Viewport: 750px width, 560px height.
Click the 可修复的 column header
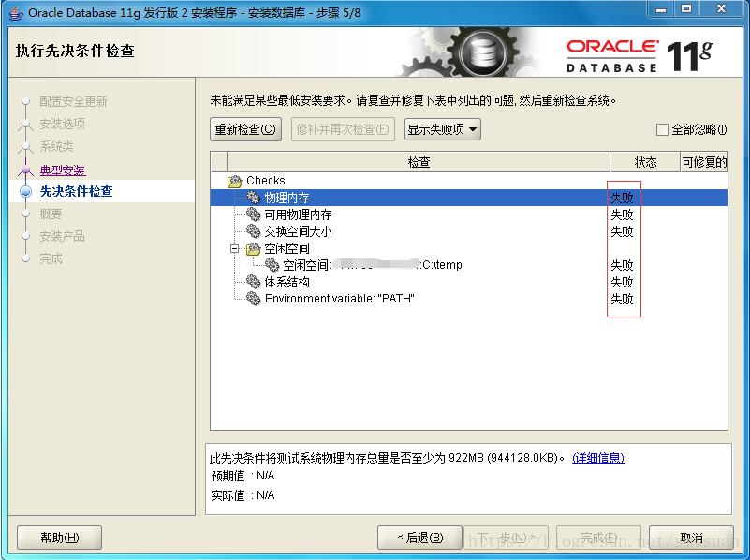tap(704, 162)
